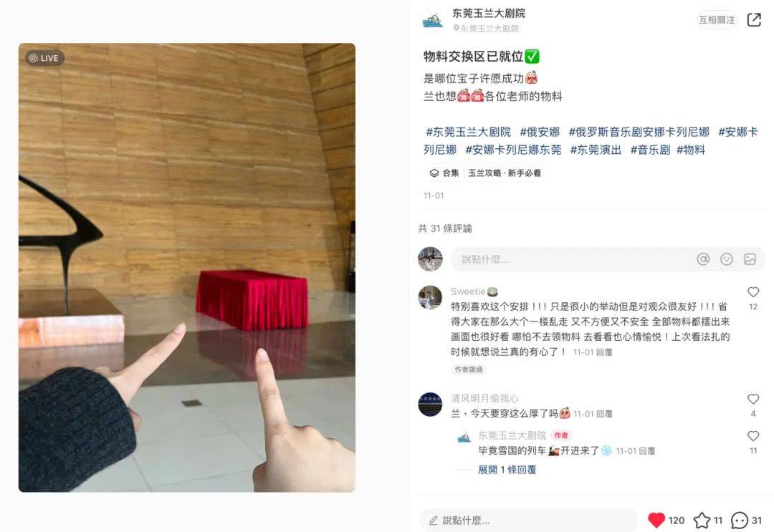Screen dimensions: 774x532
Task: Open hashtag #俄罗斯音乐剧安娜卡列尼娜
Action: [x=639, y=132]
